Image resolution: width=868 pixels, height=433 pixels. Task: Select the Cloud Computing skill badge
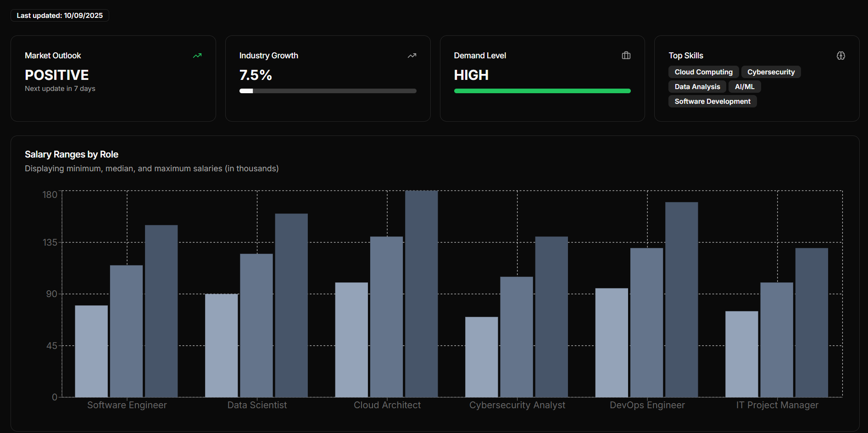[x=703, y=72]
